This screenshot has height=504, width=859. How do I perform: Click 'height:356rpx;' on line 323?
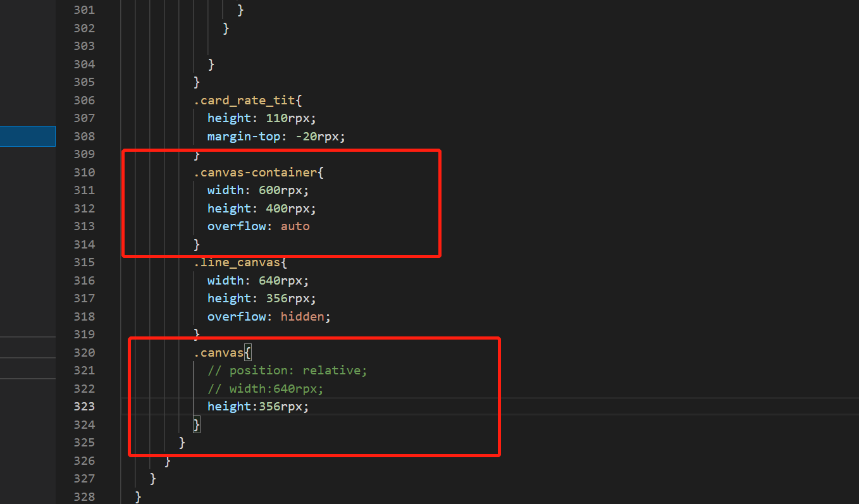(258, 406)
